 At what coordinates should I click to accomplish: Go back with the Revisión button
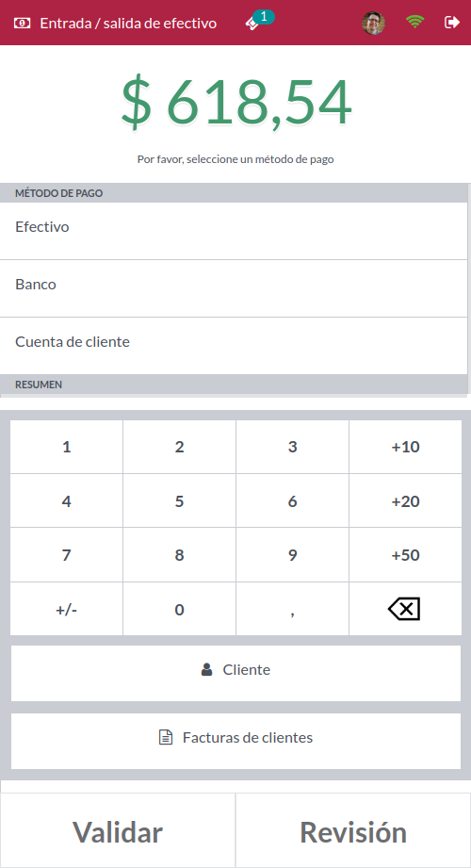[353, 830]
